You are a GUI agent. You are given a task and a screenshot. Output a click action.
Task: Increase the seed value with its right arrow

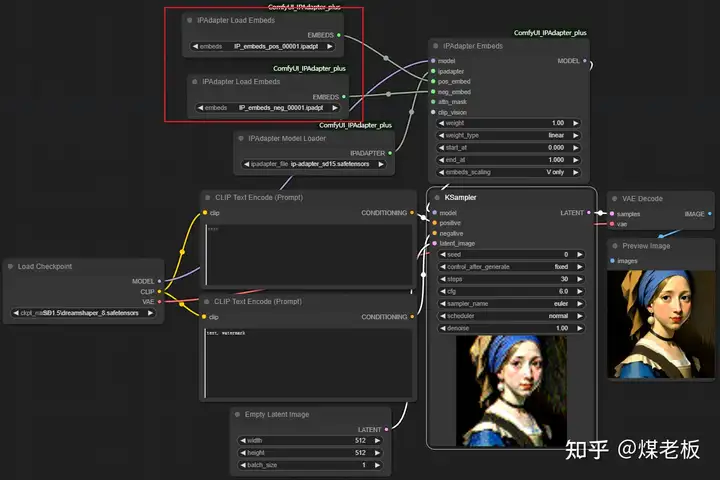coord(579,254)
